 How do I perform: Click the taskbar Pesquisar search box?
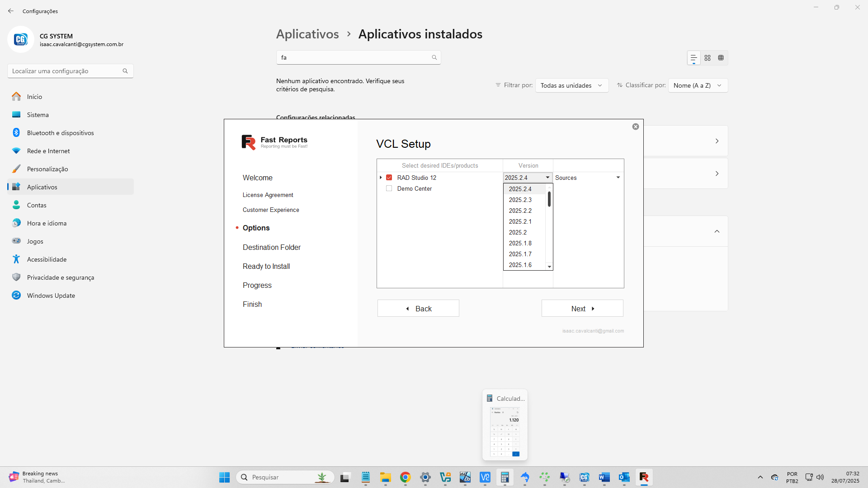[285, 477]
